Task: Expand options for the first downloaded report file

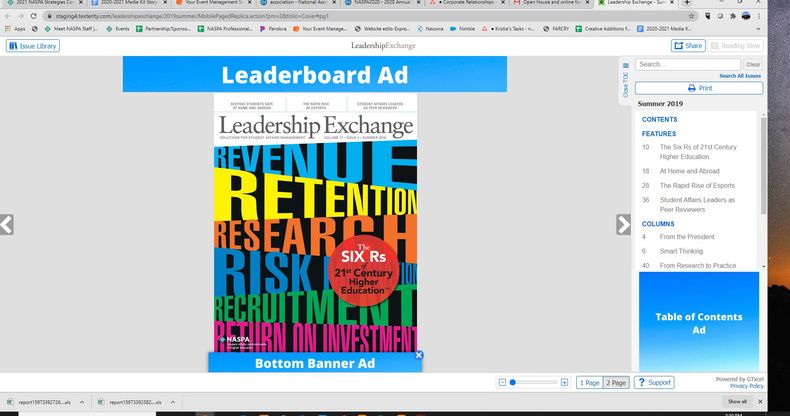Action: pyautogui.click(x=82, y=402)
